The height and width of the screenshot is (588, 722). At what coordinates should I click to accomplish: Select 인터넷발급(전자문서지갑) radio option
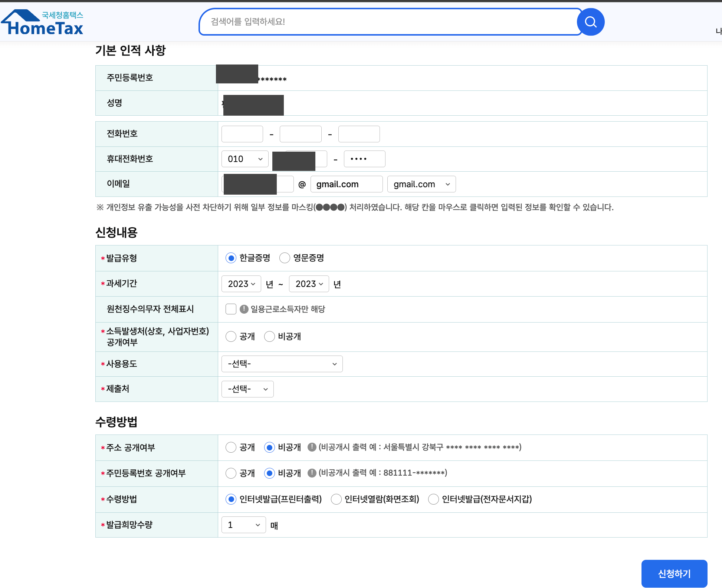pyautogui.click(x=433, y=499)
